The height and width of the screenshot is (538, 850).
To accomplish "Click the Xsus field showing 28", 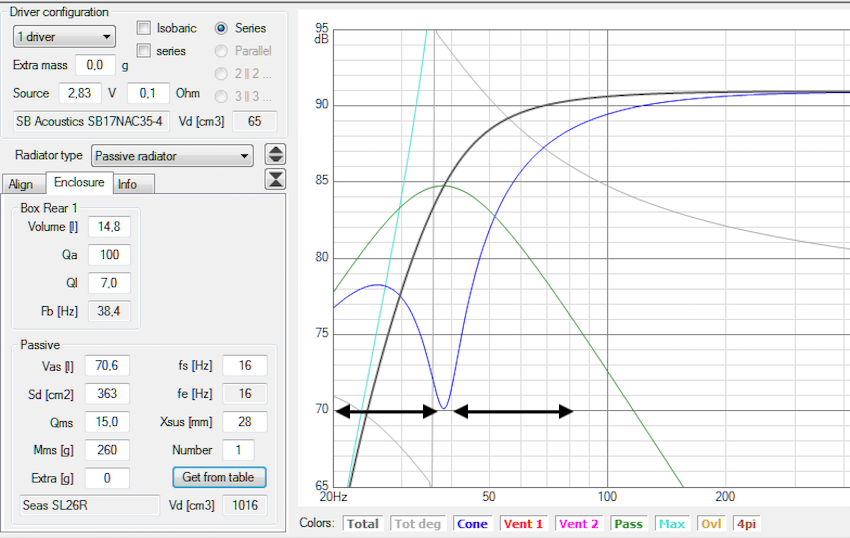I will click(x=245, y=422).
